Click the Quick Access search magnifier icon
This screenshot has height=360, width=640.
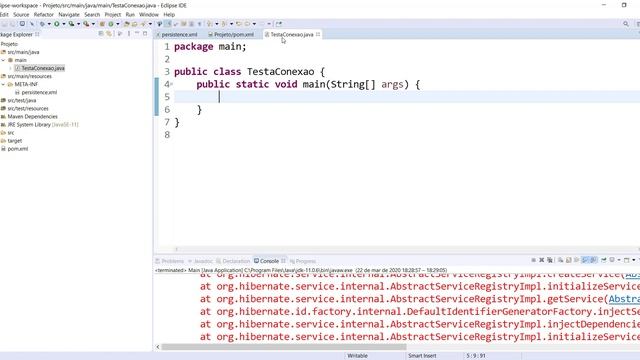[626, 24]
